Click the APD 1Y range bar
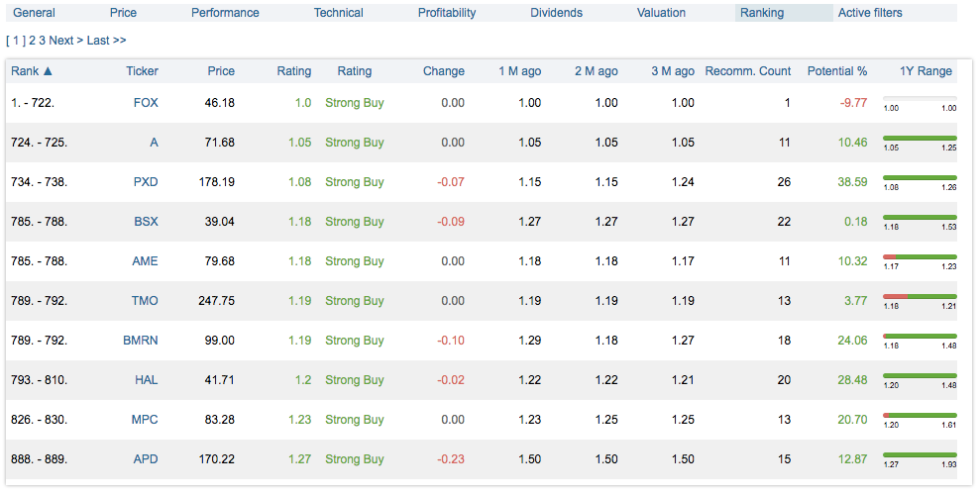This screenshot has width=980, height=496. [x=920, y=454]
